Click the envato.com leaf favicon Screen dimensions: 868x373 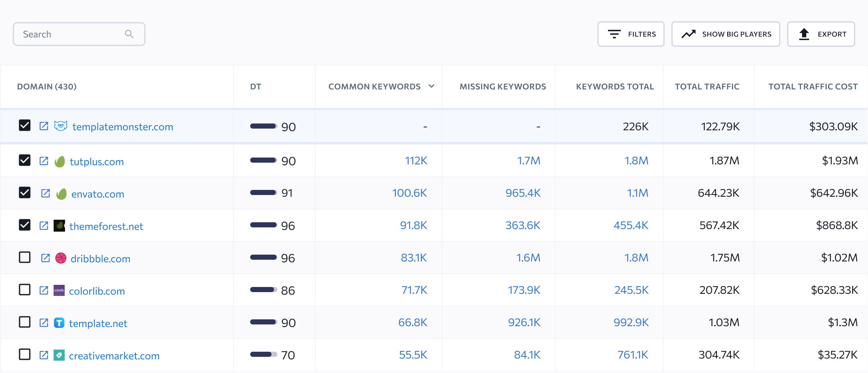click(62, 194)
